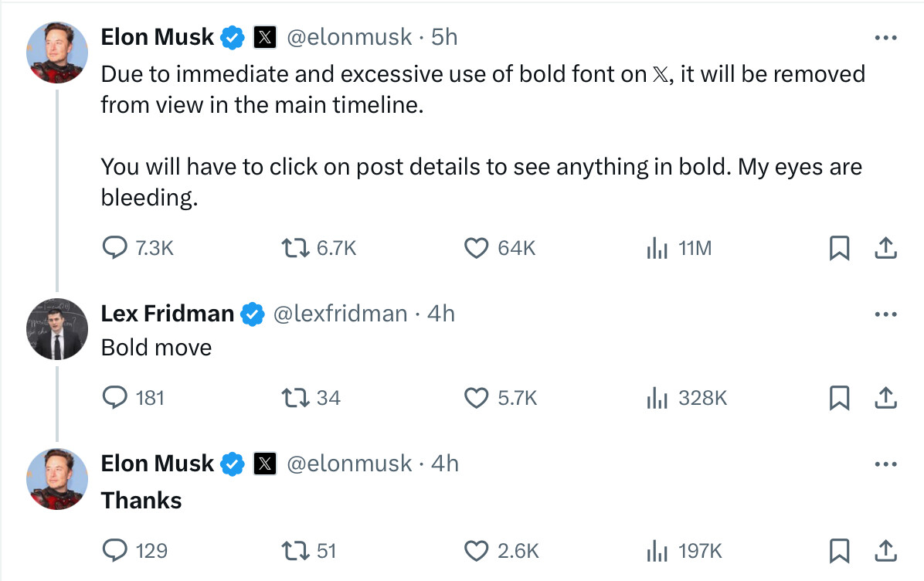This screenshot has height=581, width=924.
Task: Open more options for first Elon post
Action: pos(885,38)
